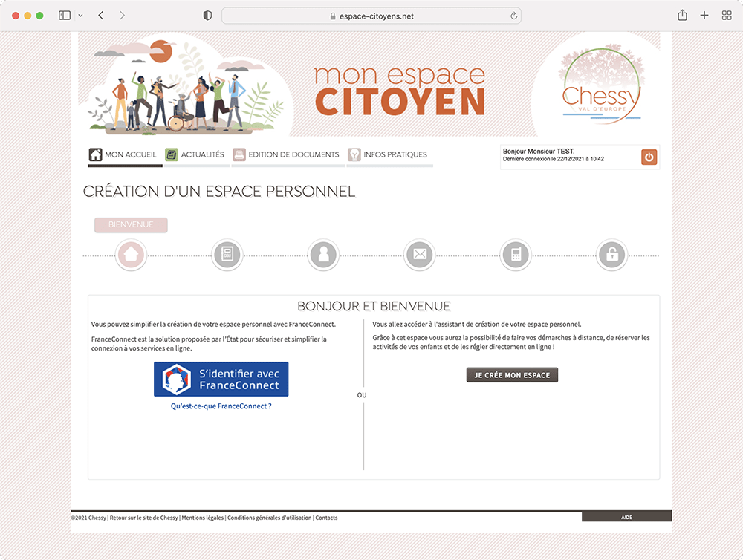Click the person profile step icon
Viewport: 743px width, 560px height.
tap(323, 255)
